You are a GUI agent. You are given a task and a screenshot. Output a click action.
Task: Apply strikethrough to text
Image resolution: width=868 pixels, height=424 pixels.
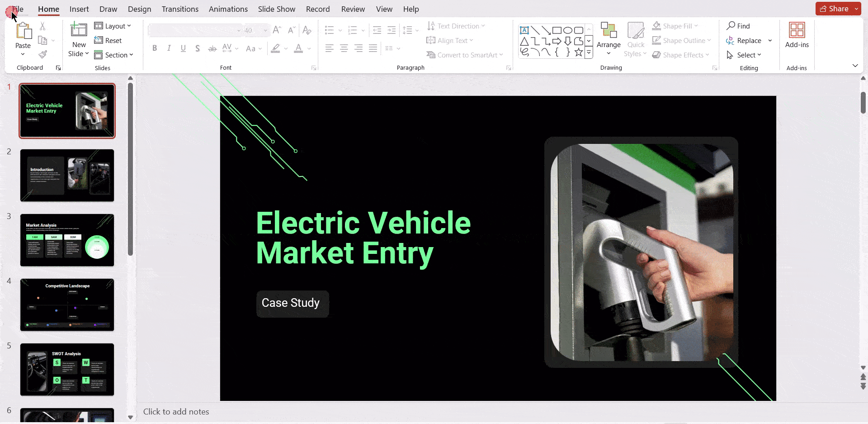tap(212, 48)
